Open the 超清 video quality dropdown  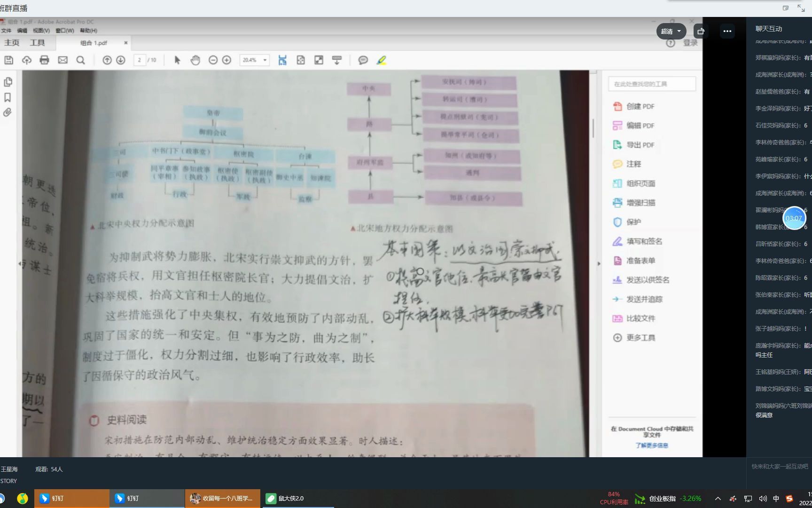pyautogui.click(x=671, y=31)
